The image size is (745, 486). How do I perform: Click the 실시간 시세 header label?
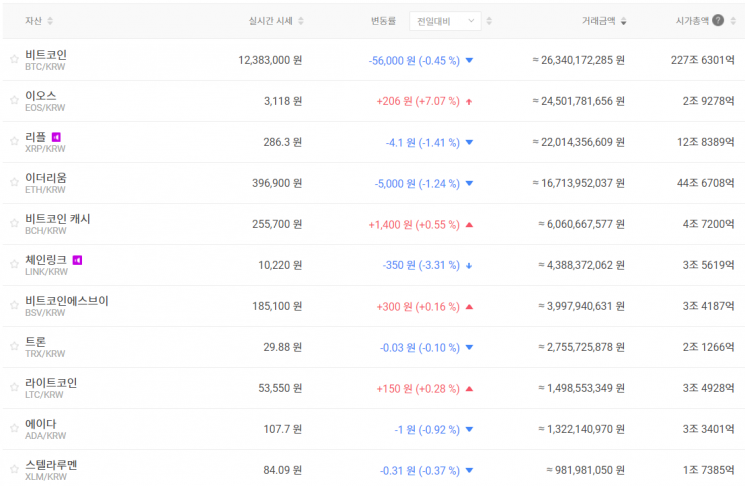click(x=270, y=21)
